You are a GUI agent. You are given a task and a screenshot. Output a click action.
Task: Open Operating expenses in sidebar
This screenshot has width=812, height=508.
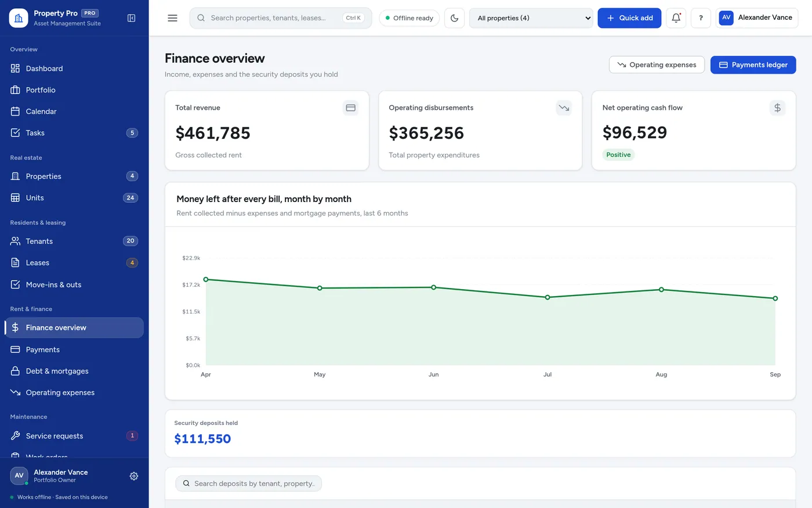[74, 393]
